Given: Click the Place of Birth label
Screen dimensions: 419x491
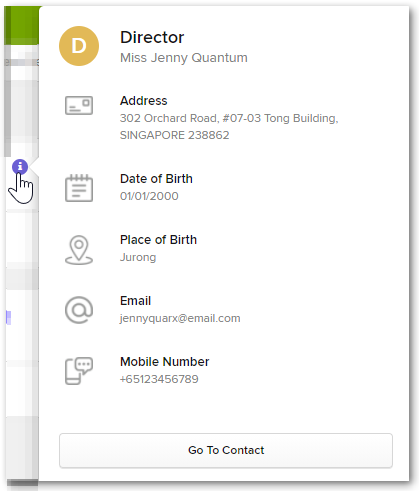Looking at the screenshot, I should (x=158, y=240).
